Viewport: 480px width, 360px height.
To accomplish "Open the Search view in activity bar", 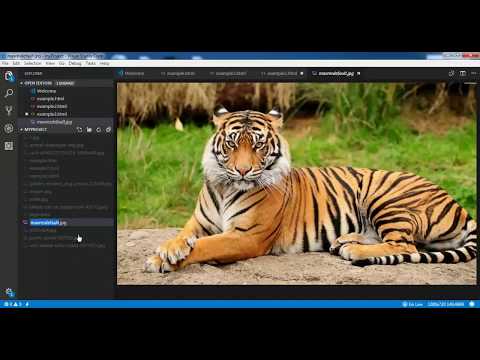I will (9, 93).
